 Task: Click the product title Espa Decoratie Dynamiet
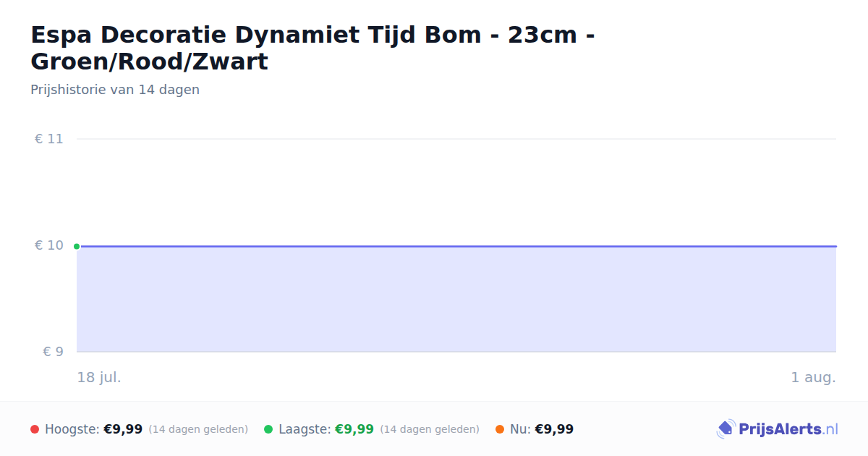312,48
